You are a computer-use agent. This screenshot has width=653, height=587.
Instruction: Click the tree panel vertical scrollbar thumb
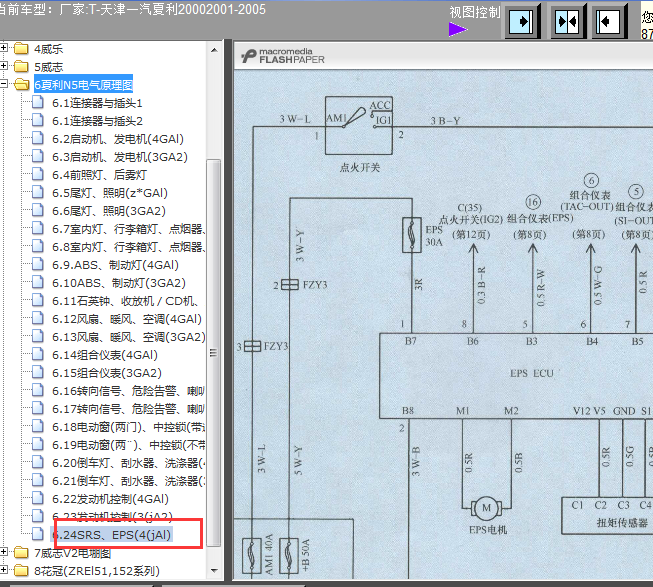click(214, 353)
